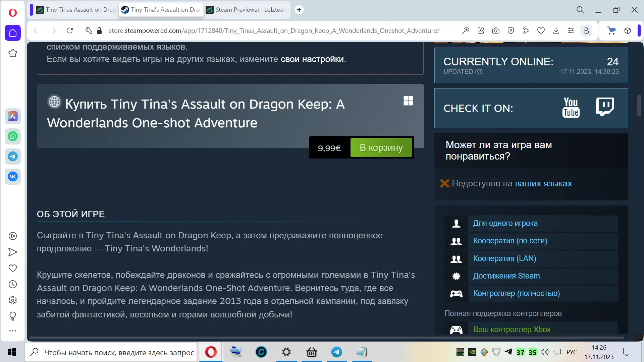Open the profile account icon
This screenshot has width=644, height=362.
586,31
